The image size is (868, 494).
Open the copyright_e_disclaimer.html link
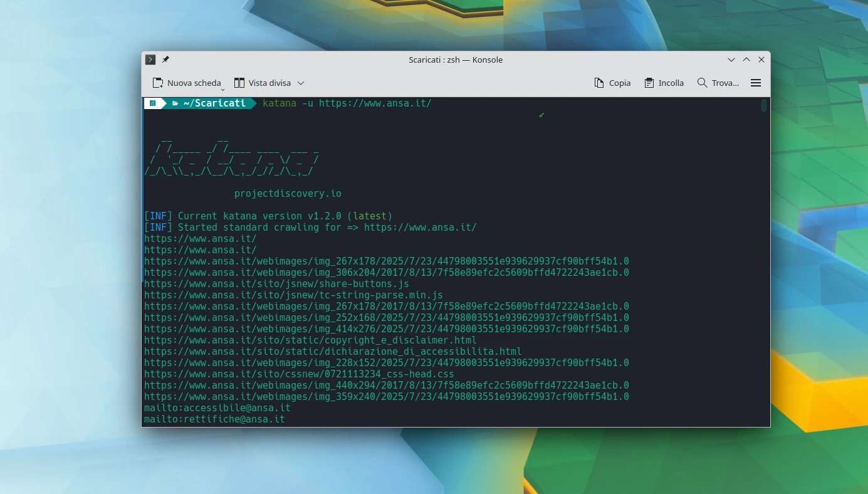[310, 340]
